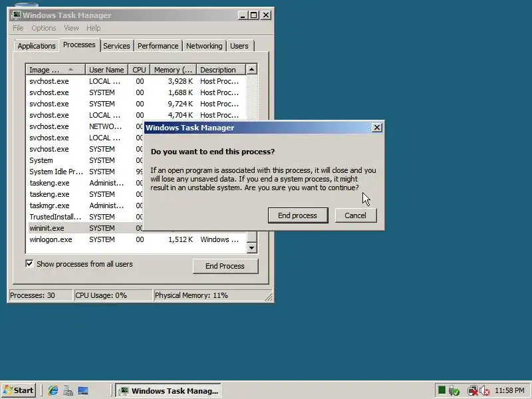532x399 pixels.
Task: Click the Show Desktop quick launch icon
Action: (83, 390)
